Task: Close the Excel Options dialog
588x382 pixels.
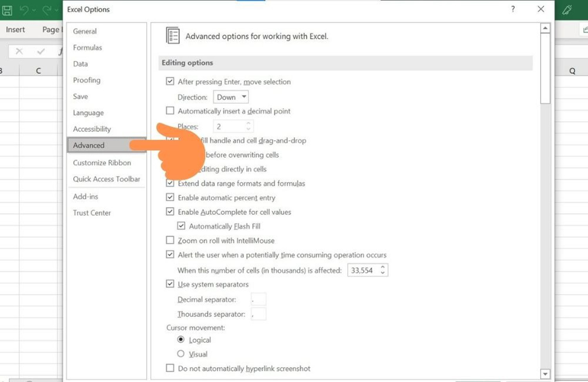Action: coord(541,9)
